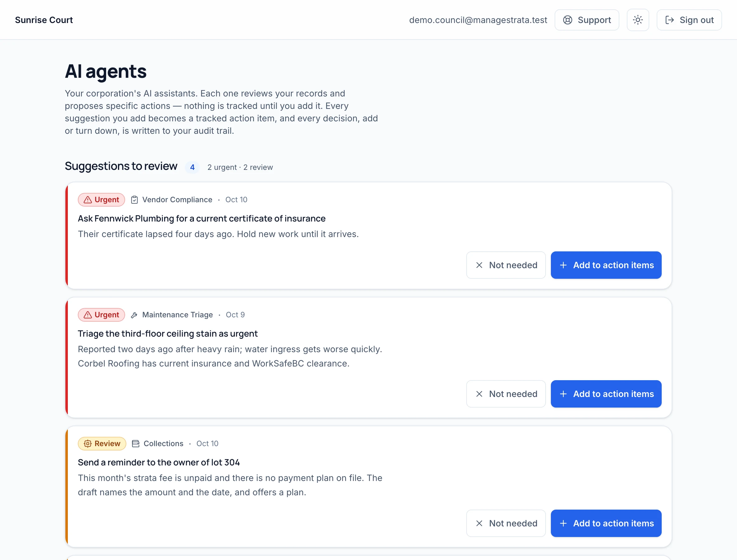The width and height of the screenshot is (737, 560).
Task: Add ceiling stain triage to action items
Action: tap(606, 394)
